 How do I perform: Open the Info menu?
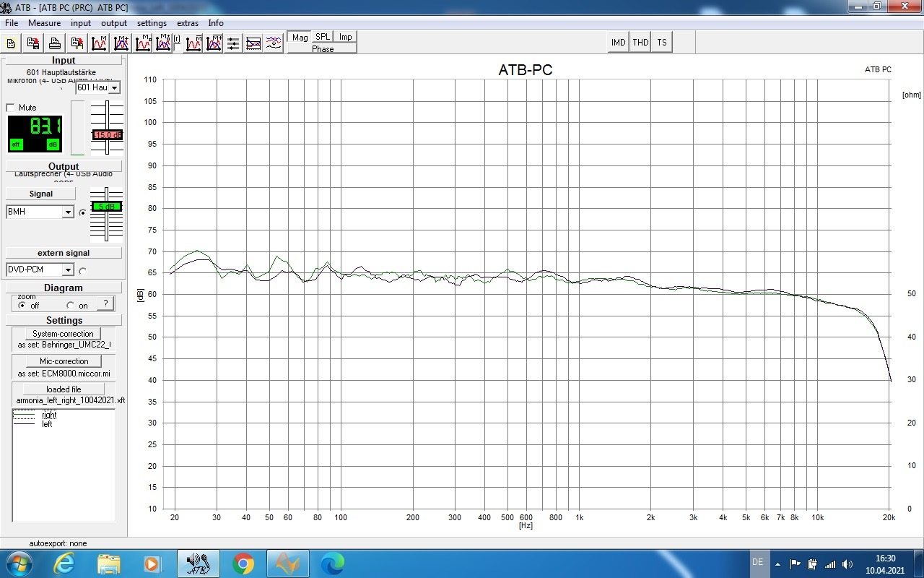point(216,23)
